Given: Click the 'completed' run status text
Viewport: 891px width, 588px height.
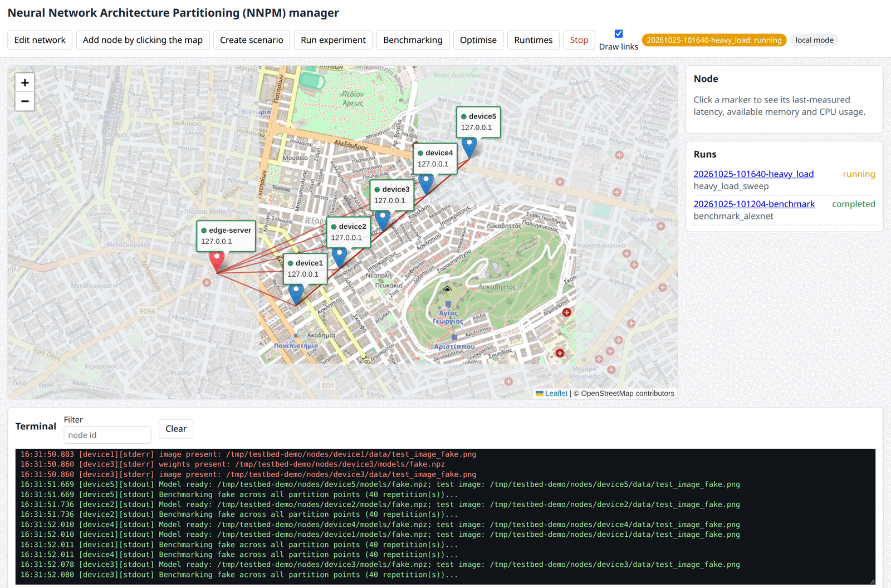Looking at the screenshot, I should pos(854,204).
